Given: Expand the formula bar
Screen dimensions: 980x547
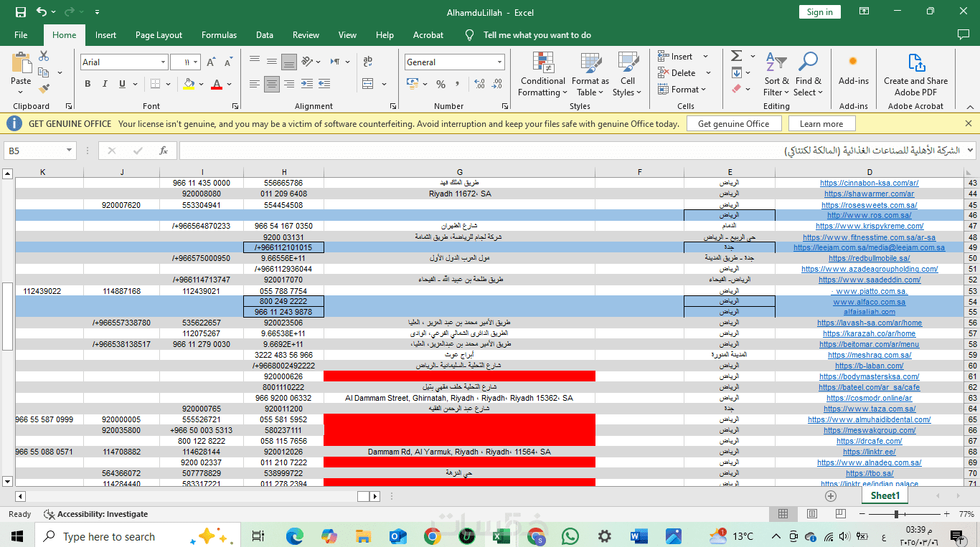Looking at the screenshot, I should 971,151.
